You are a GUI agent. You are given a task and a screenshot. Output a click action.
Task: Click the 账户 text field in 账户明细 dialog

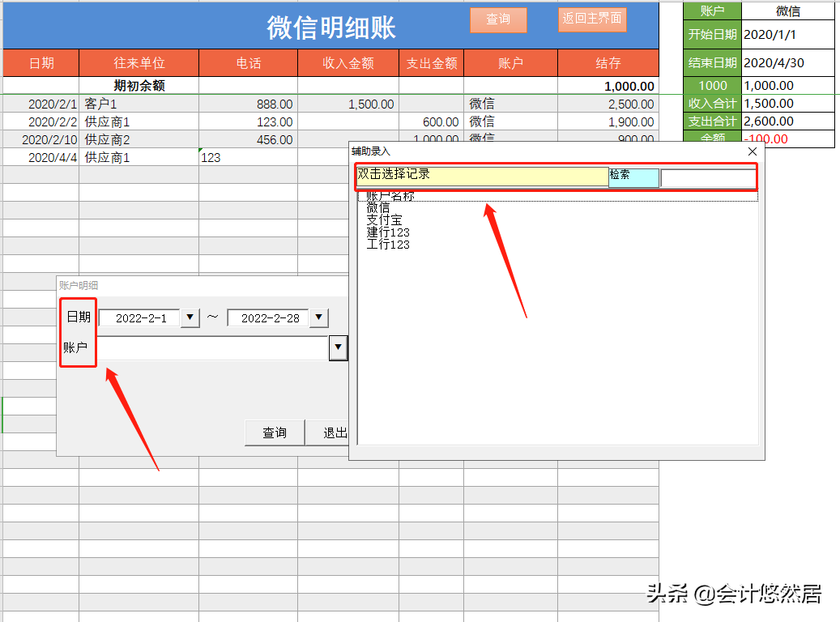click(x=212, y=348)
